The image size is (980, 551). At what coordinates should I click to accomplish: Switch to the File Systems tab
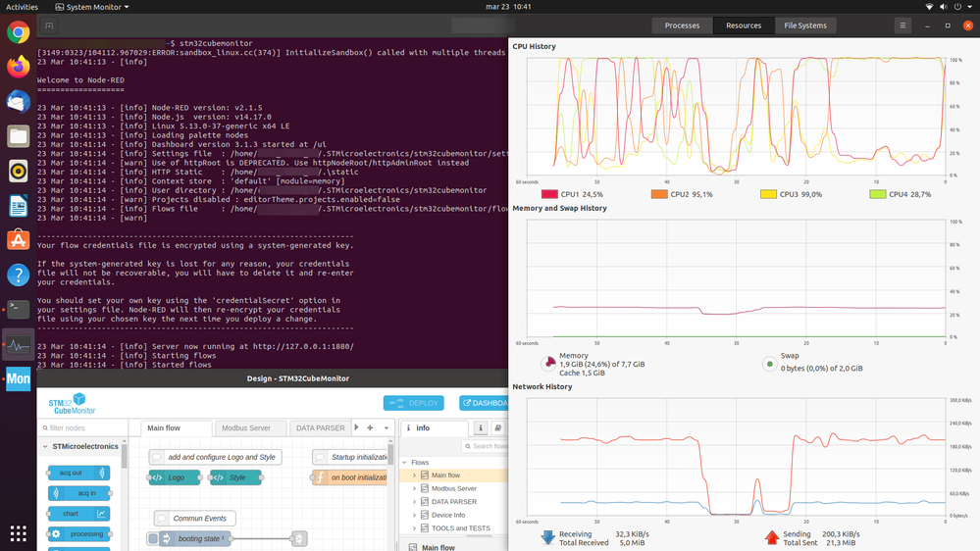tap(805, 25)
